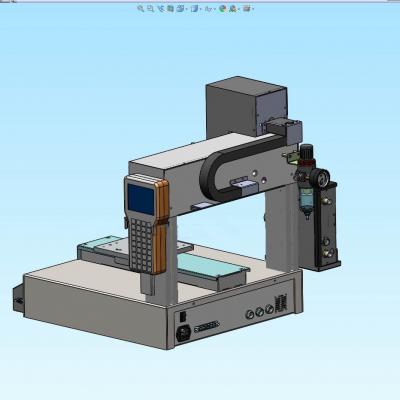Screen dimensions: 400x400
Task: Click the View Orientation cube icon
Action: pos(180,9)
